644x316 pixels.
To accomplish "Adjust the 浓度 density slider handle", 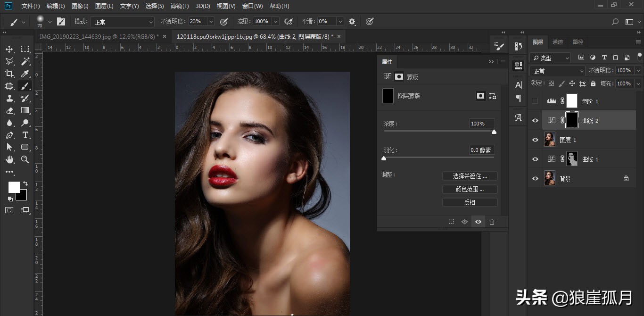I will click(x=494, y=132).
